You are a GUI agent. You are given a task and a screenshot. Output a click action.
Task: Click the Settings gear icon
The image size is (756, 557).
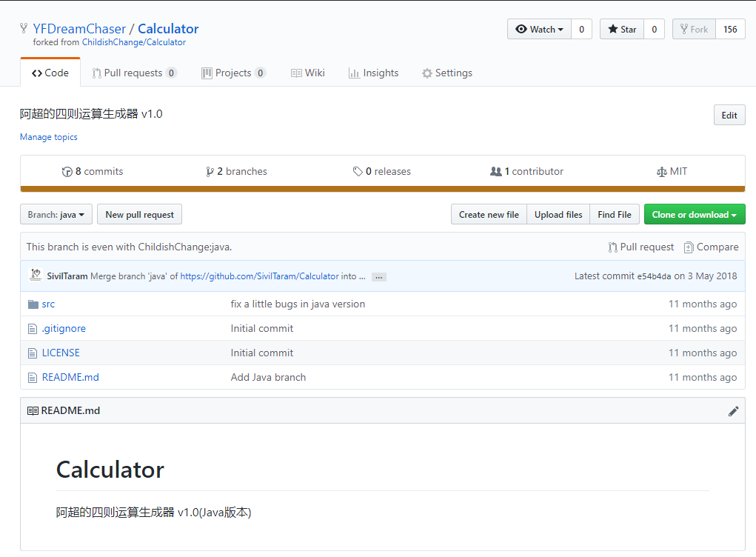426,73
